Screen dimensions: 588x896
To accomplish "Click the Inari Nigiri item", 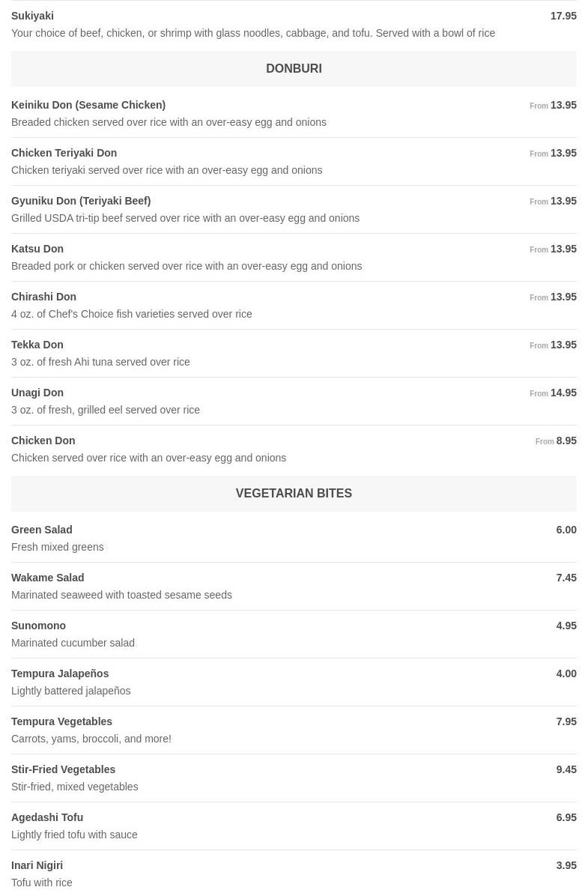I will pyautogui.click(x=37, y=865).
